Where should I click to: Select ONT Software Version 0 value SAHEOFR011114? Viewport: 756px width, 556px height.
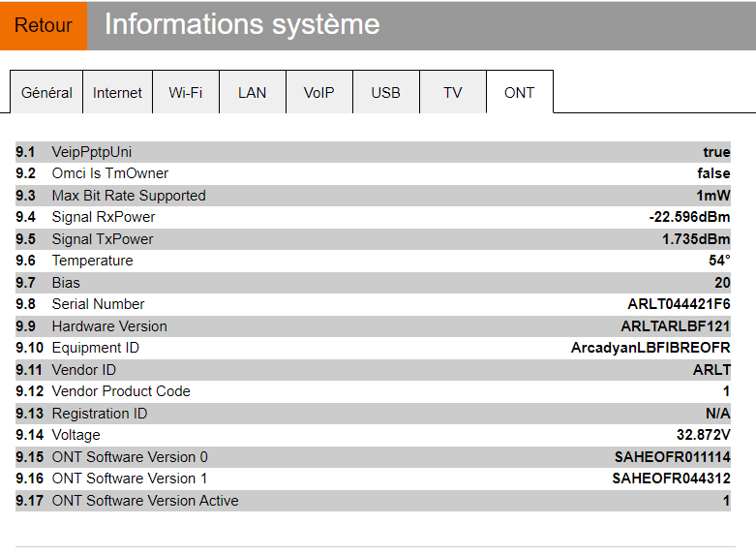pos(672,457)
